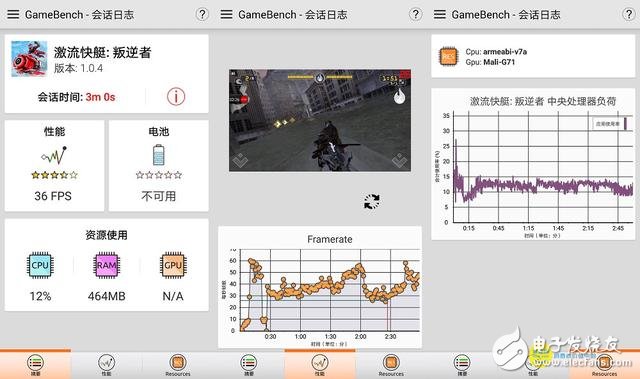Click the CPU load chart legend box
The width and height of the screenshot is (640, 379).
pyautogui.click(x=609, y=124)
